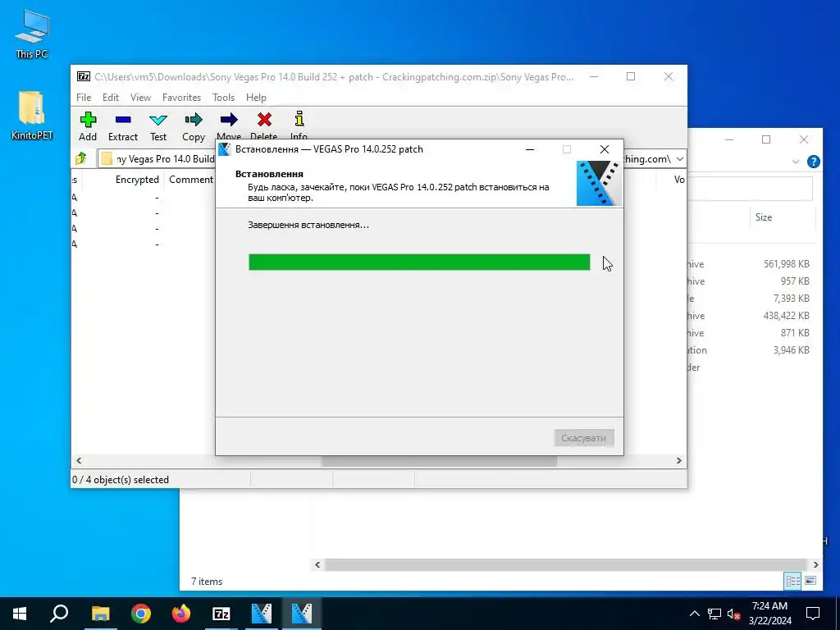Click Explorer scrollbar left arrow
The image size is (840, 630).
[317, 564]
